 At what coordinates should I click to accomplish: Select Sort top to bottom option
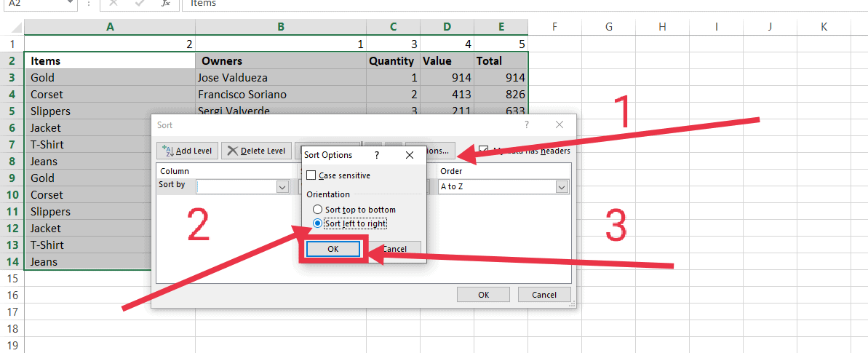click(317, 210)
